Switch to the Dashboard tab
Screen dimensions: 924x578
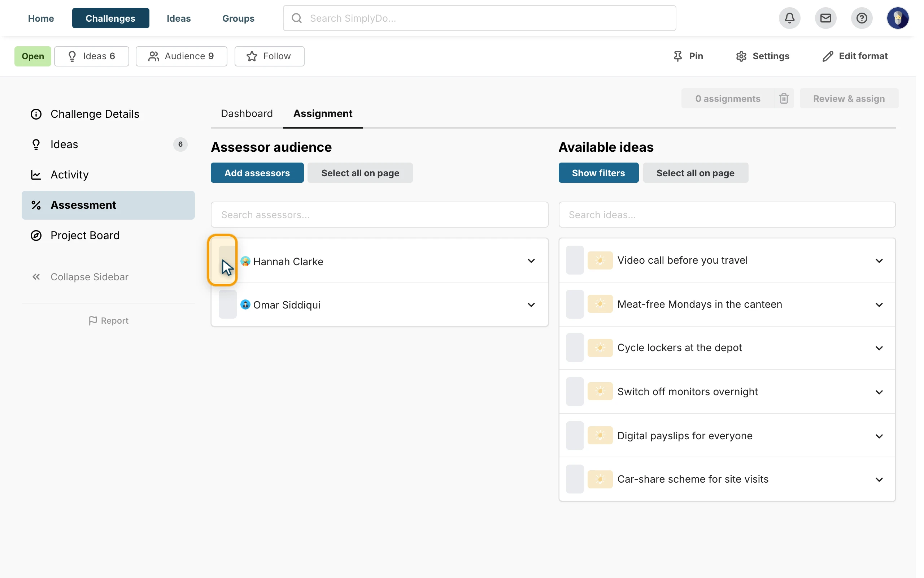pos(247,113)
